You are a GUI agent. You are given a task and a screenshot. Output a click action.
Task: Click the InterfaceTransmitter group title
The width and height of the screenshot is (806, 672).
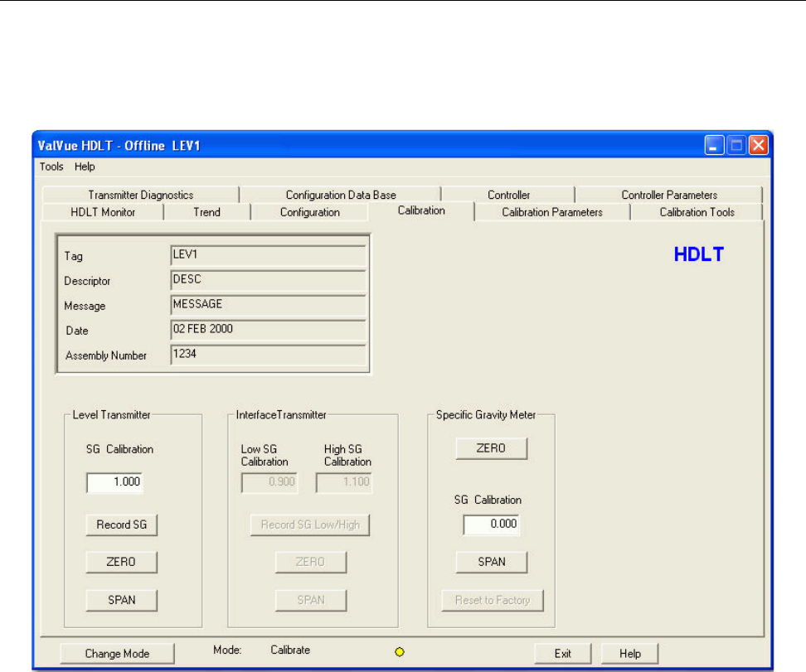click(x=281, y=414)
